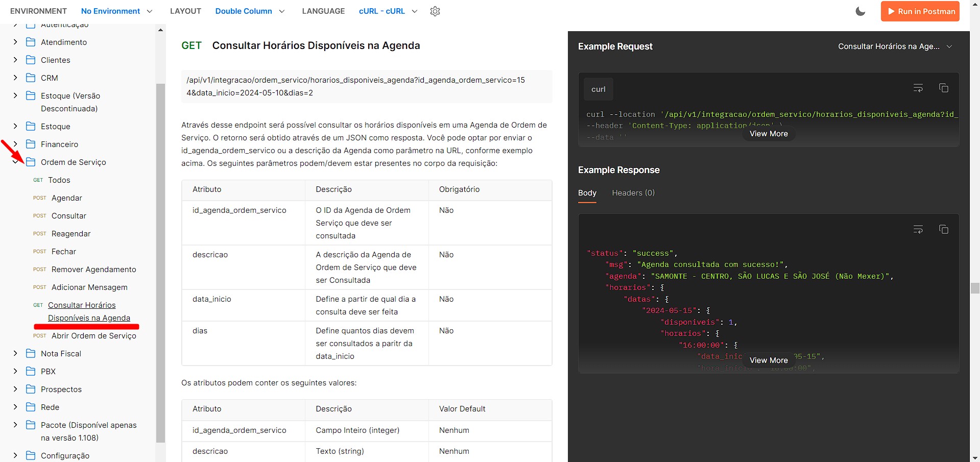The image size is (980, 462).
Task: Select the Campo Inteiro (integer) cell
Action: [x=367, y=430]
